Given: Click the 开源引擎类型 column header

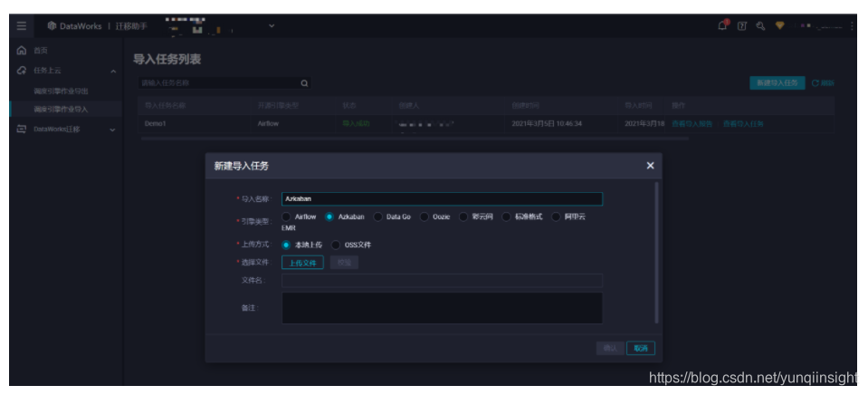Looking at the screenshot, I should 278,105.
